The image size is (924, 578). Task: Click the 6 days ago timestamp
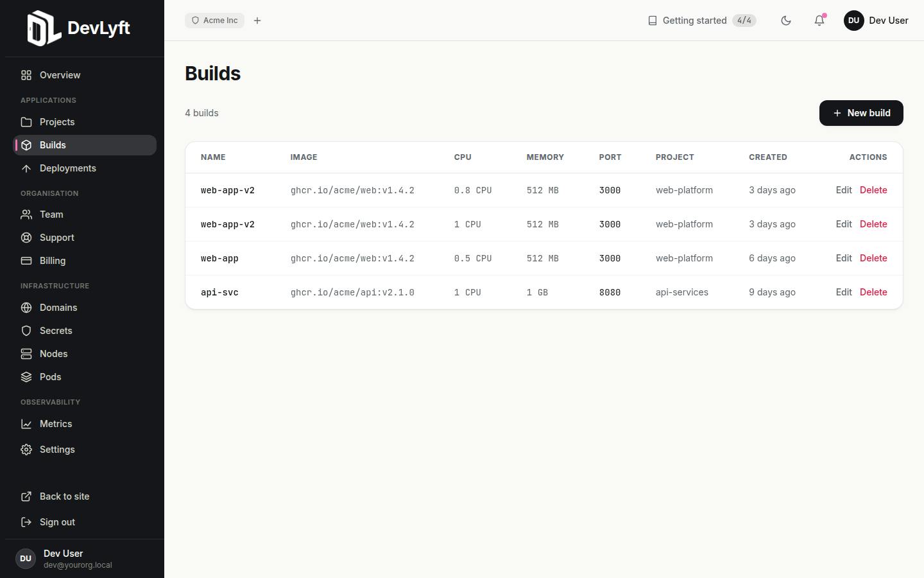773,258
